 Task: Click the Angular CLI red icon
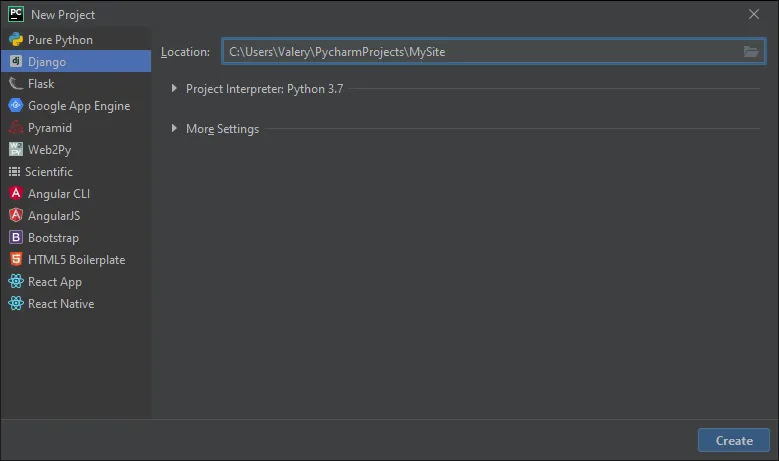coord(16,194)
